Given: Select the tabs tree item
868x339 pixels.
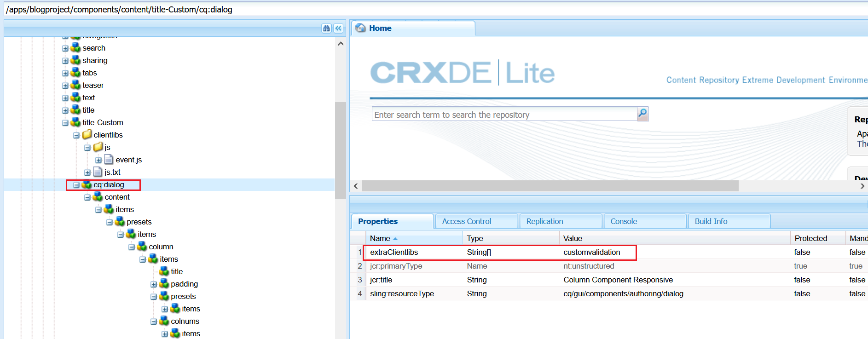Looking at the screenshot, I should tap(90, 73).
